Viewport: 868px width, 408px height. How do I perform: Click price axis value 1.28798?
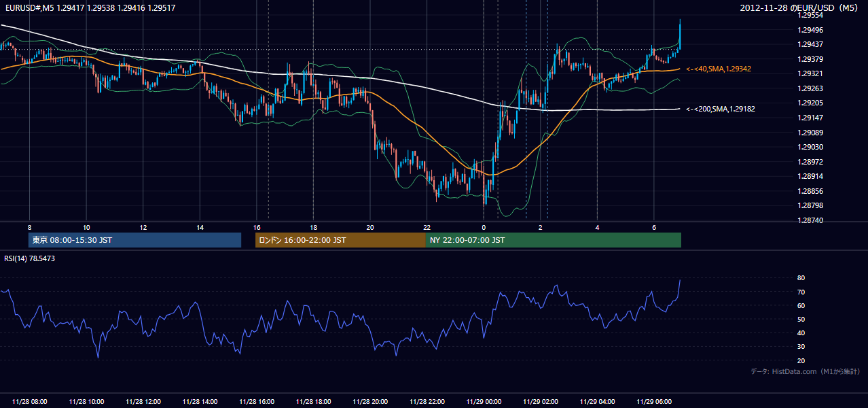coord(810,205)
